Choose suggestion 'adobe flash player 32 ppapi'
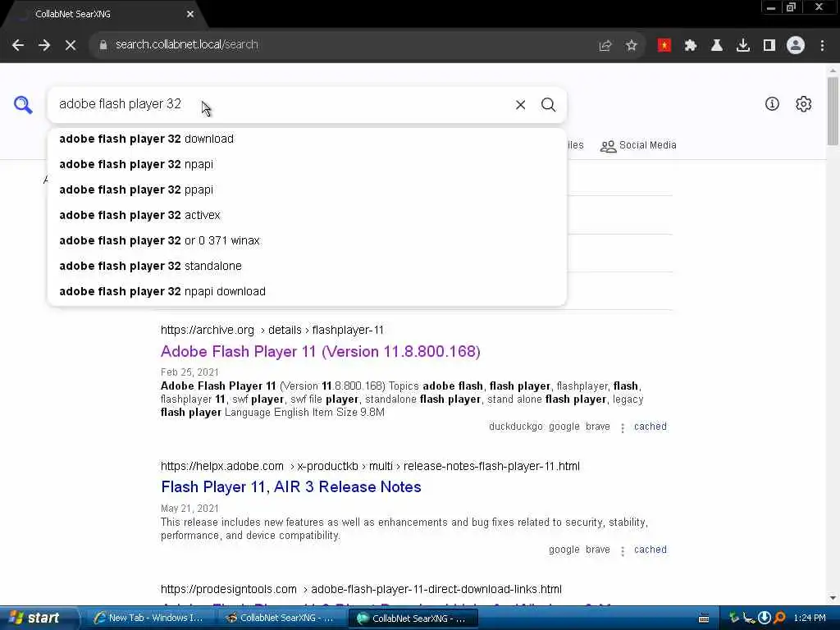This screenshot has width=840, height=630. 307,189
